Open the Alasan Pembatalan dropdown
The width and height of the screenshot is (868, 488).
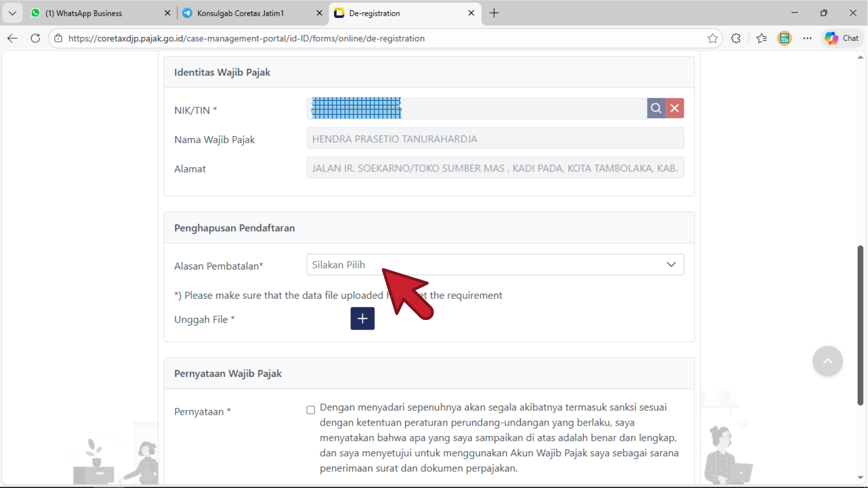[495, 265]
